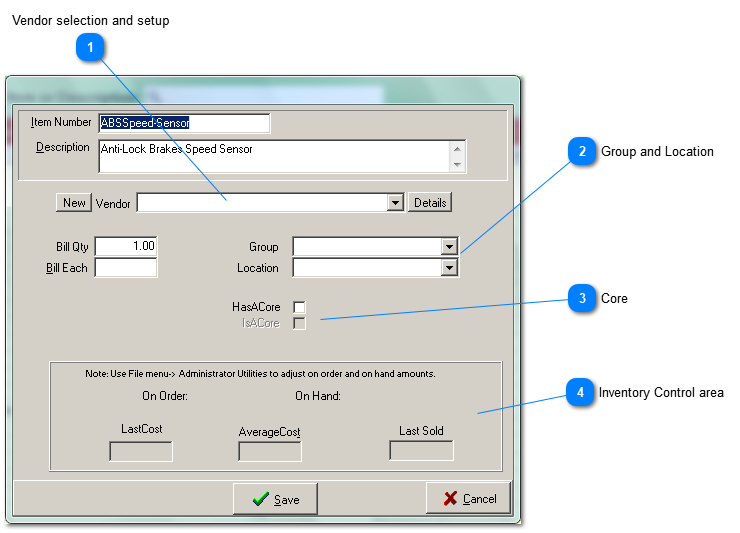Click callout marker number 1
Screen dimensions: 740x533
coord(91,47)
